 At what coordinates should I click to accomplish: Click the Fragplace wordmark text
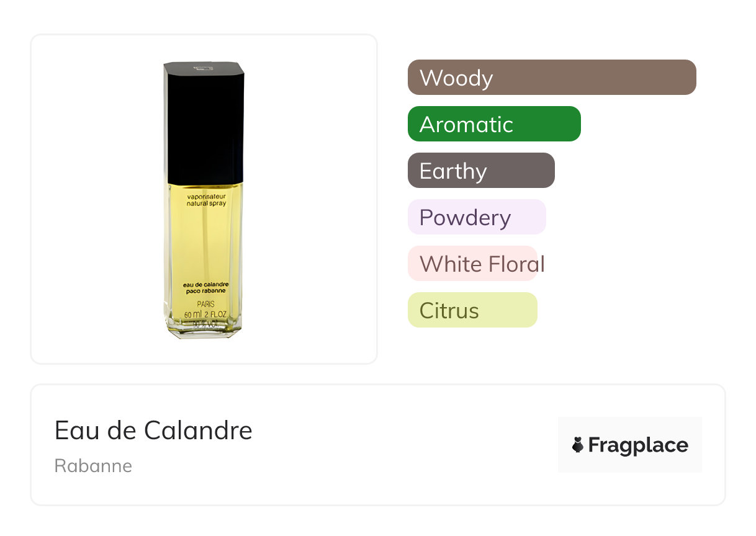pyautogui.click(x=638, y=445)
